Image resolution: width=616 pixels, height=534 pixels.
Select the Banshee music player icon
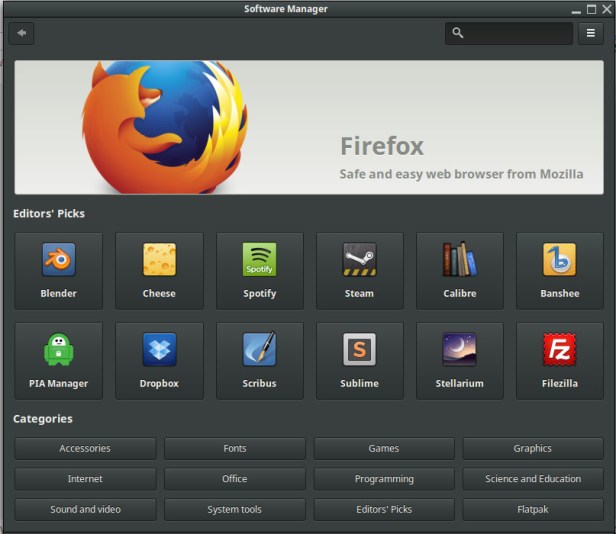(559, 260)
